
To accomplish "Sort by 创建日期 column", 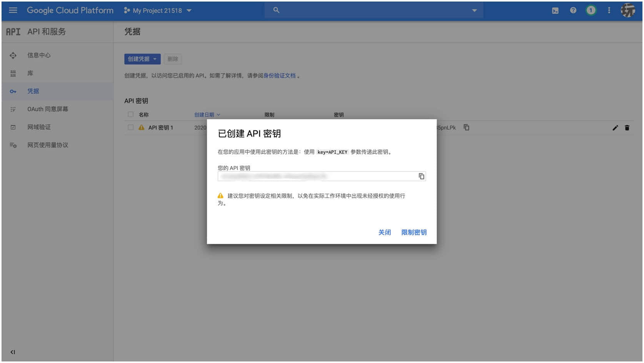I will click(207, 115).
